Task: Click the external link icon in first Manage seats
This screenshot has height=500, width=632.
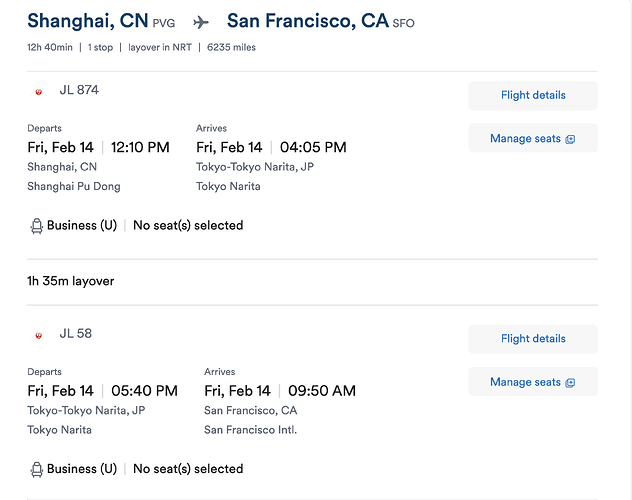Action: pos(570,139)
